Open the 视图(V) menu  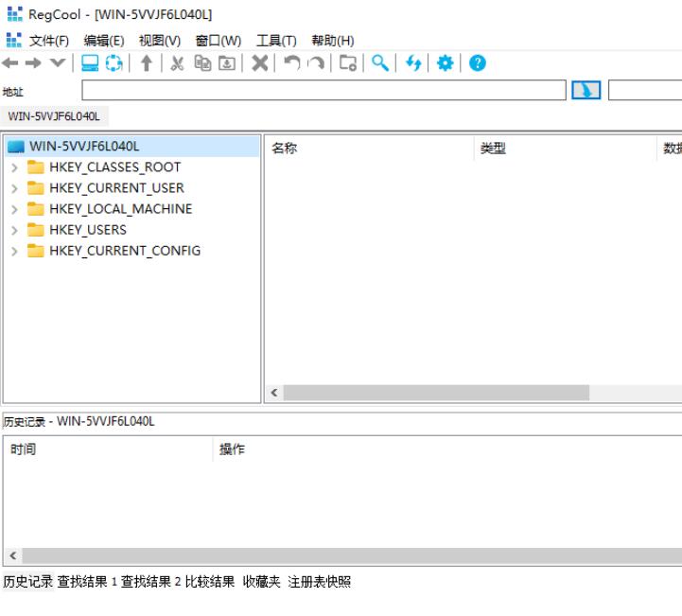[160, 41]
